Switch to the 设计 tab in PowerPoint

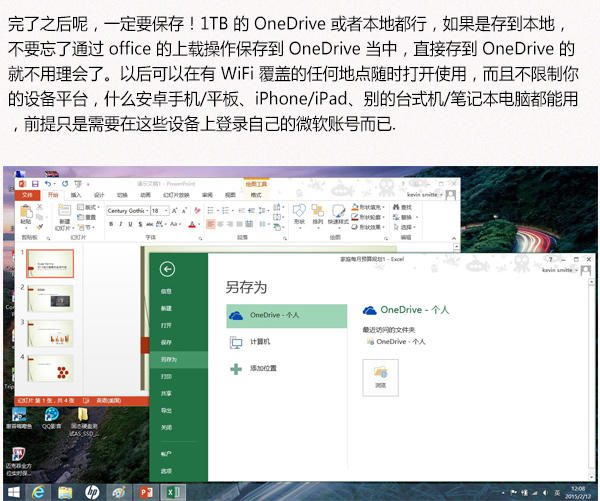coord(99,195)
